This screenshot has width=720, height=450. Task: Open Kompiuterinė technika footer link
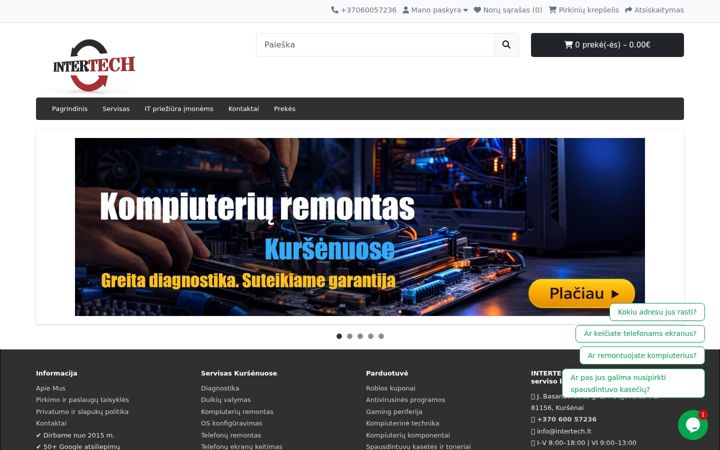tap(402, 423)
